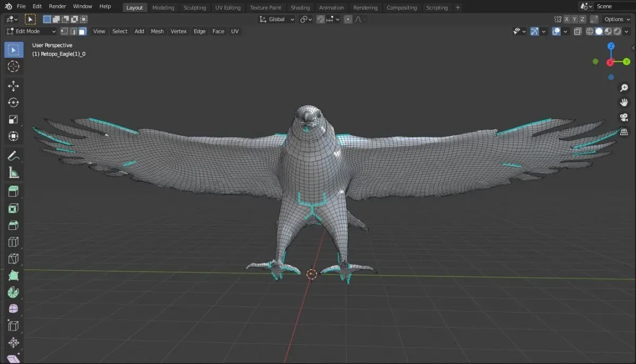The height and width of the screenshot is (364, 636).
Task: Toggle Z axis mirror
Action: tap(583, 19)
